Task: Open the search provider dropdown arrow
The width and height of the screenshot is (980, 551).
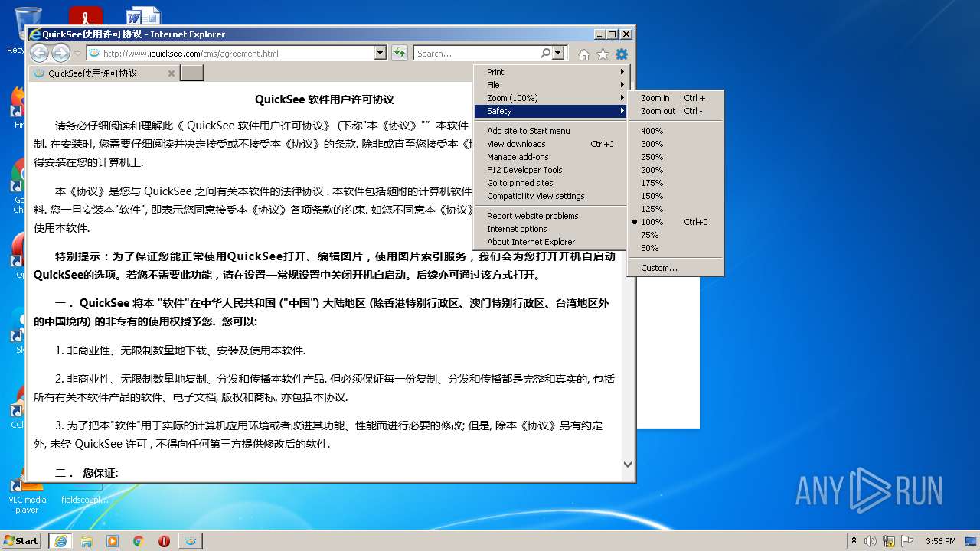Action: (x=558, y=54)
